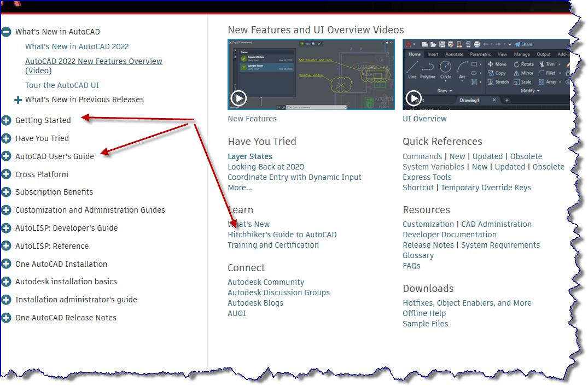Open Temporary Override Keys reference
Screen dimensions: 588x386
click(486, 188)
